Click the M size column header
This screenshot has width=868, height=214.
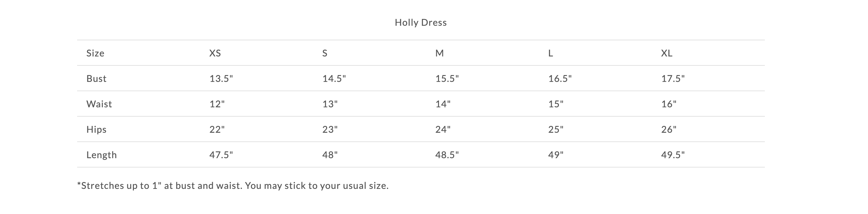[x=439, y=53]
